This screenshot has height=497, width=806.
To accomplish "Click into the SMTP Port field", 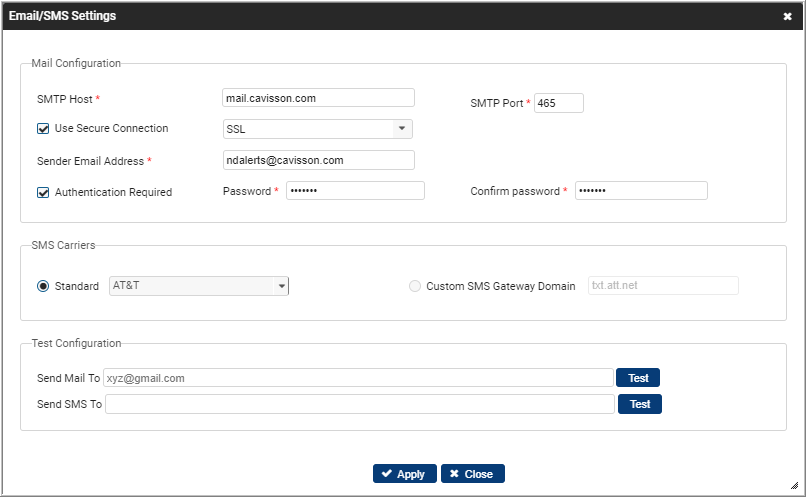I will pyautogui.click(x=559, y=103).
